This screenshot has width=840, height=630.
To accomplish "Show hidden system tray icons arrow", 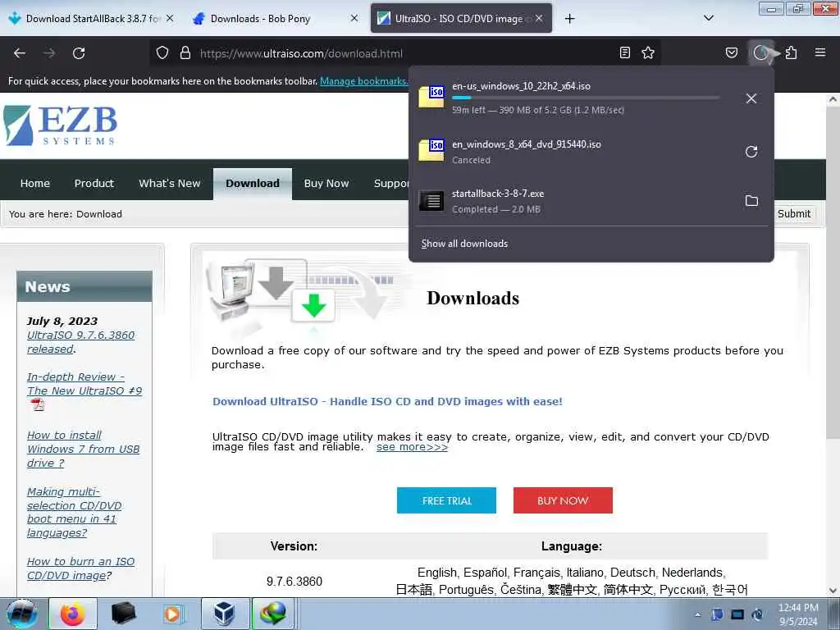I will (698, 614).
